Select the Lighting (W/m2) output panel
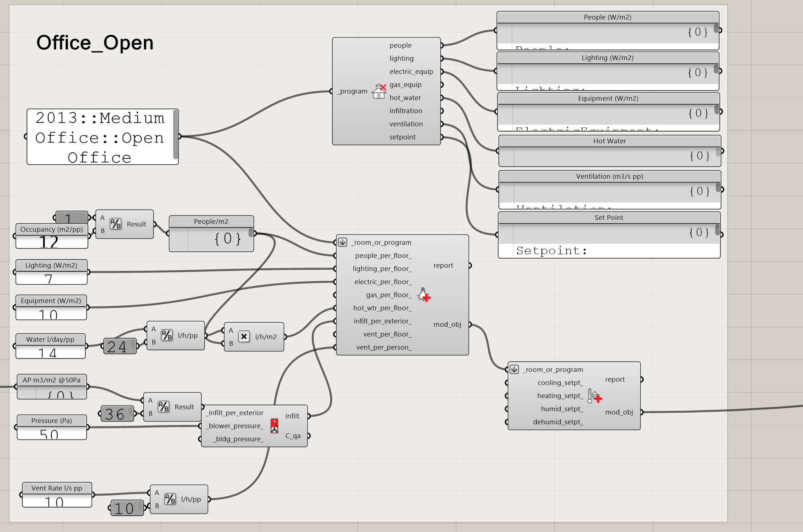Screen dimensions: 803x532 coord(608,71)
